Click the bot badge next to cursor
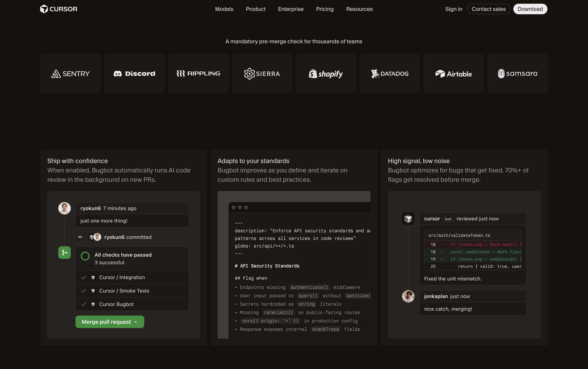 point(448,219)
